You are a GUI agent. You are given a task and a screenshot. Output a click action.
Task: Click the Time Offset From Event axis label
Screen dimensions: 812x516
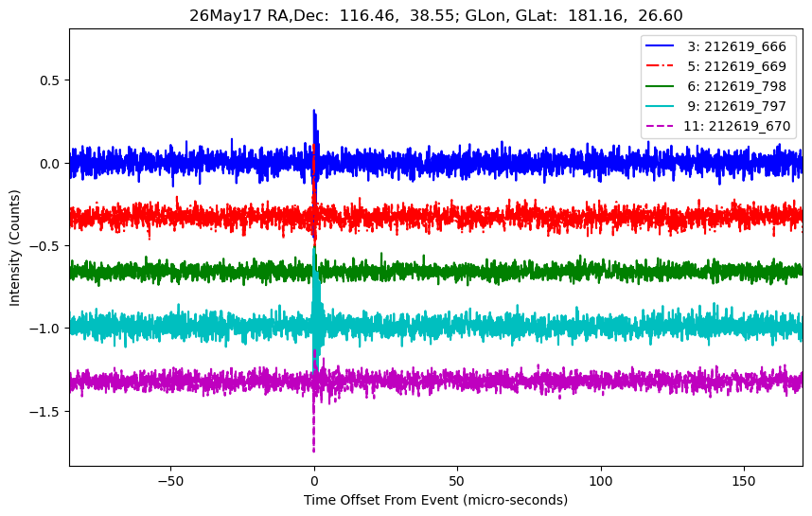click(435, 500)
